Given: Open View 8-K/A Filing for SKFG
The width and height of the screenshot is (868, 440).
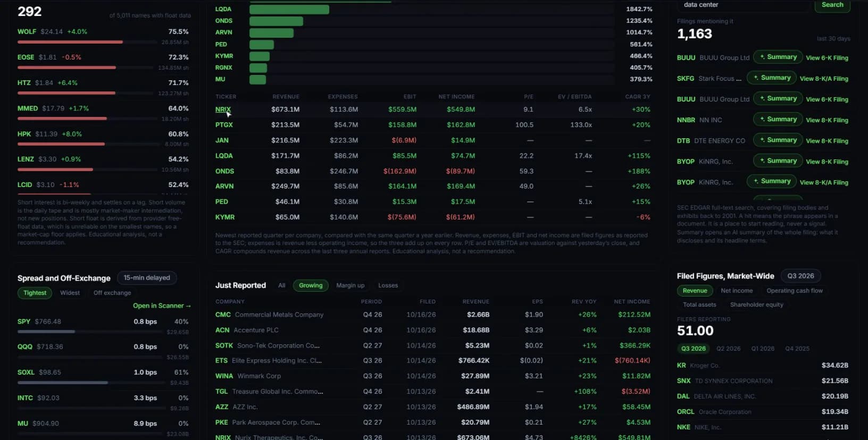Looking at the screenshot, I should (x=824, y=79).
